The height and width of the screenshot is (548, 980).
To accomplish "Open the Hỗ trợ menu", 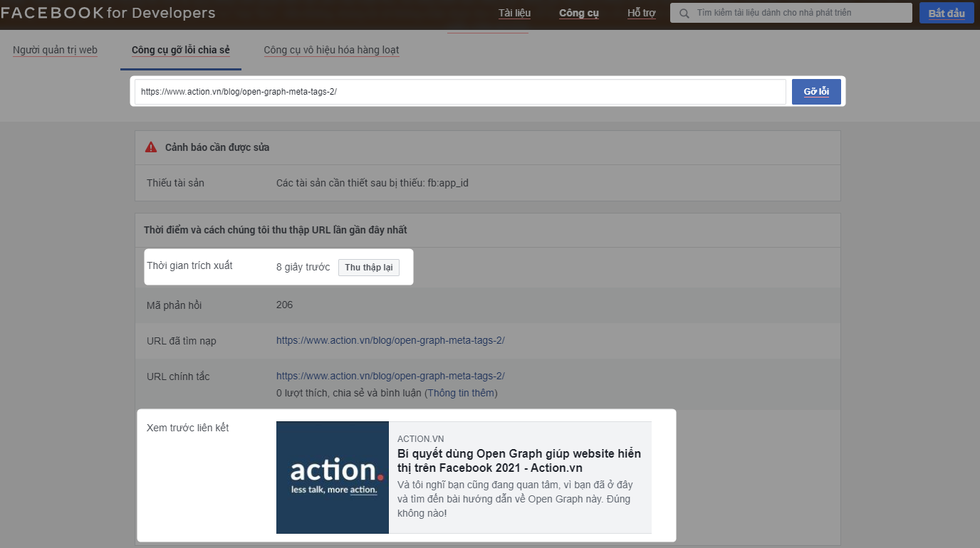I will point(641,13).
